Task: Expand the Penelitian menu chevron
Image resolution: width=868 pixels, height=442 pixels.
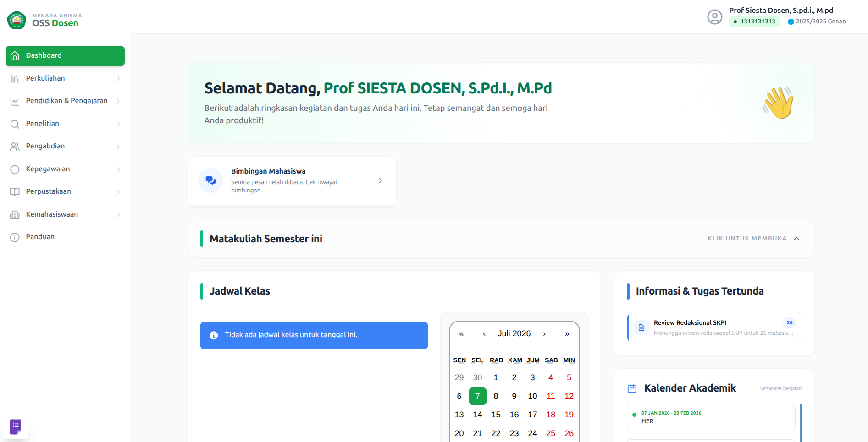Action: 118,124
